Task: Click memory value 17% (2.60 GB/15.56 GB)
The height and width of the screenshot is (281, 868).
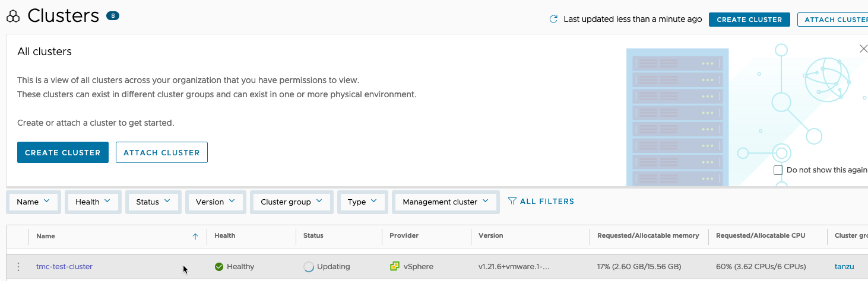Action: click(639, 267)
